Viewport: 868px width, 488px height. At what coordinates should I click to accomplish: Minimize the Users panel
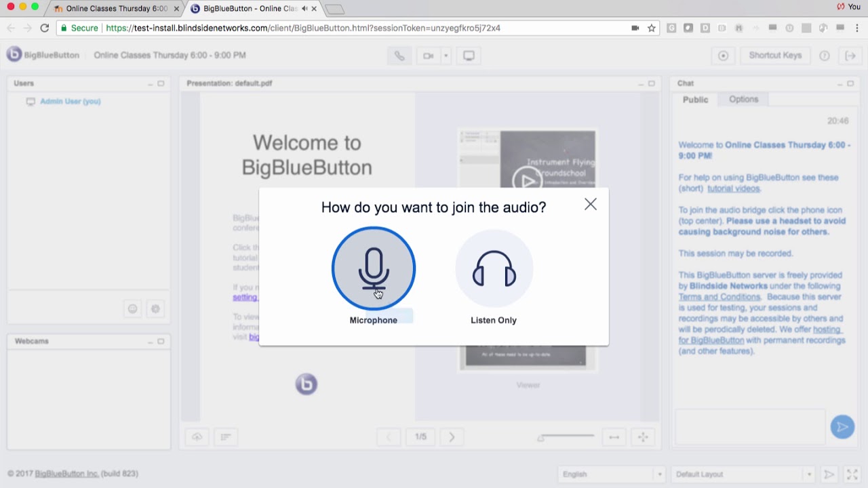coord(150,84)
